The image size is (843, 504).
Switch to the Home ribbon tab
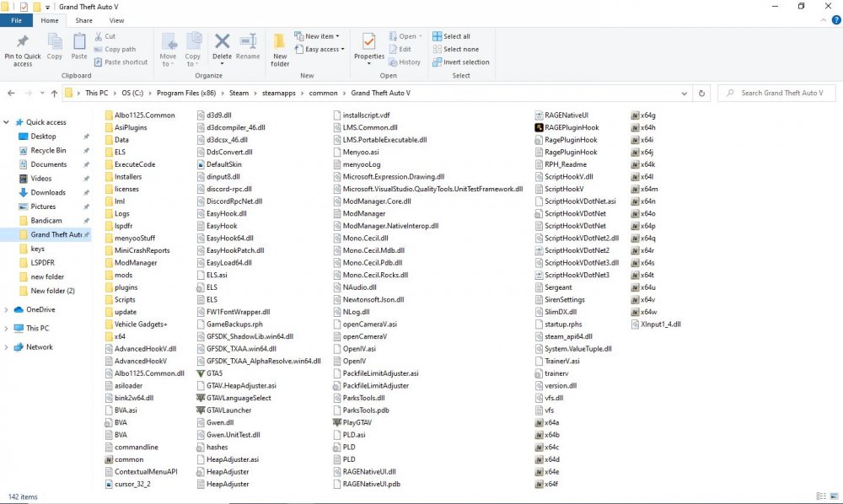pyautogui.click(x=50, y=20)
